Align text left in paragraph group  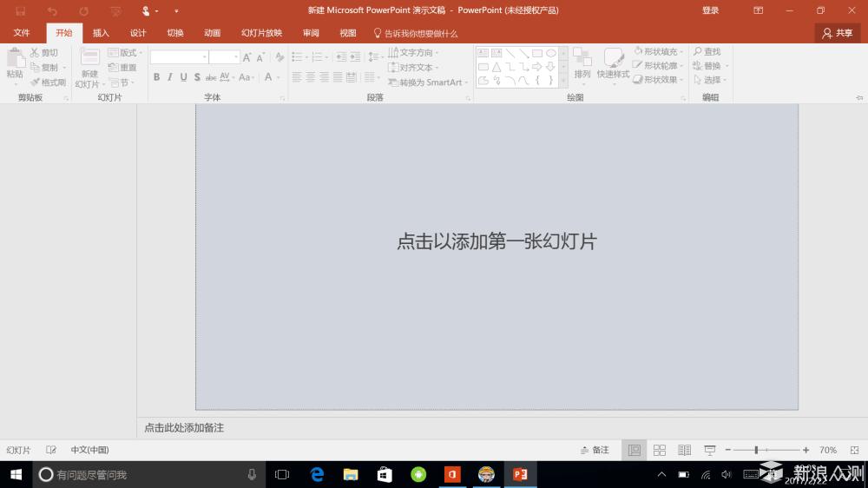coord(297,77)
